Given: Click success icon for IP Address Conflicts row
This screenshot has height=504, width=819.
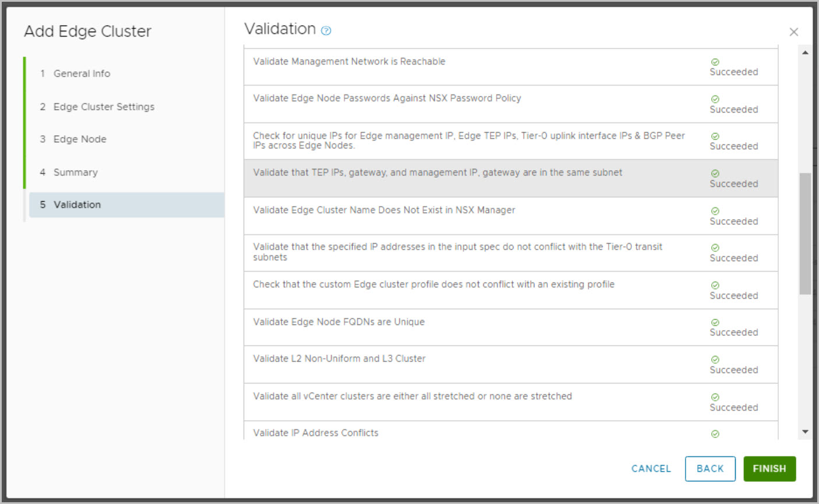Looking at the screenshot, I should 715,434.
